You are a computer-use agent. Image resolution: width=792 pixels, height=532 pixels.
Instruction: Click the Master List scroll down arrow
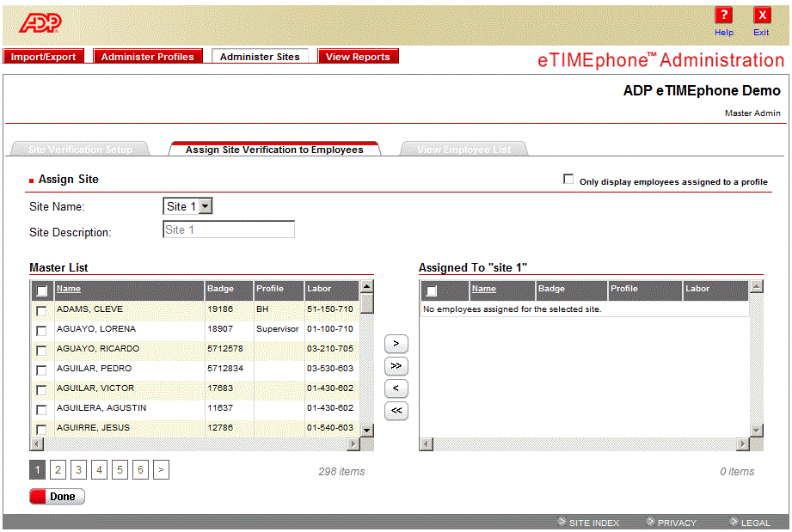[367, 430]
